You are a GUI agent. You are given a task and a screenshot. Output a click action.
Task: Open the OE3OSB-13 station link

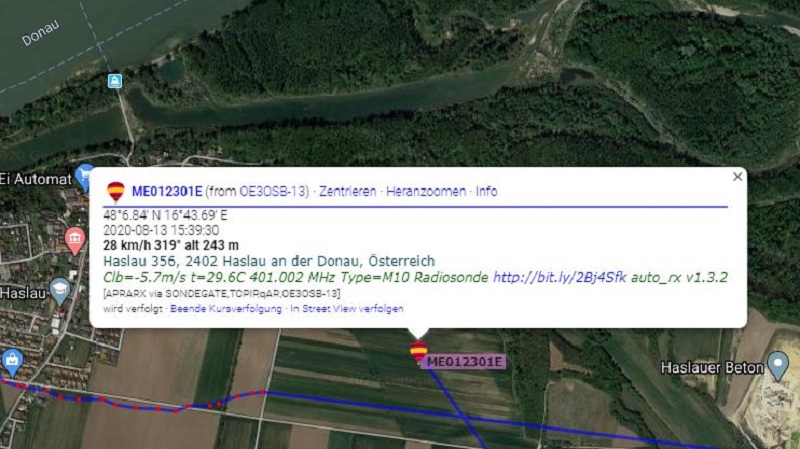tap(272, 191)
